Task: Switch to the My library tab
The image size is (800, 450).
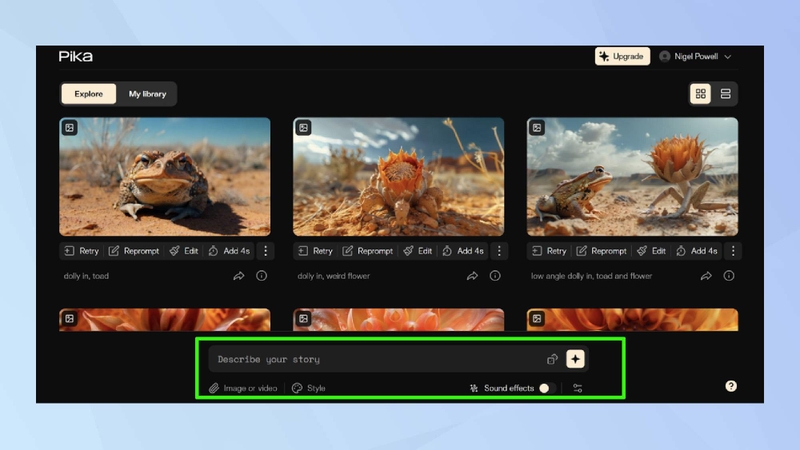Action: point(147,94)
